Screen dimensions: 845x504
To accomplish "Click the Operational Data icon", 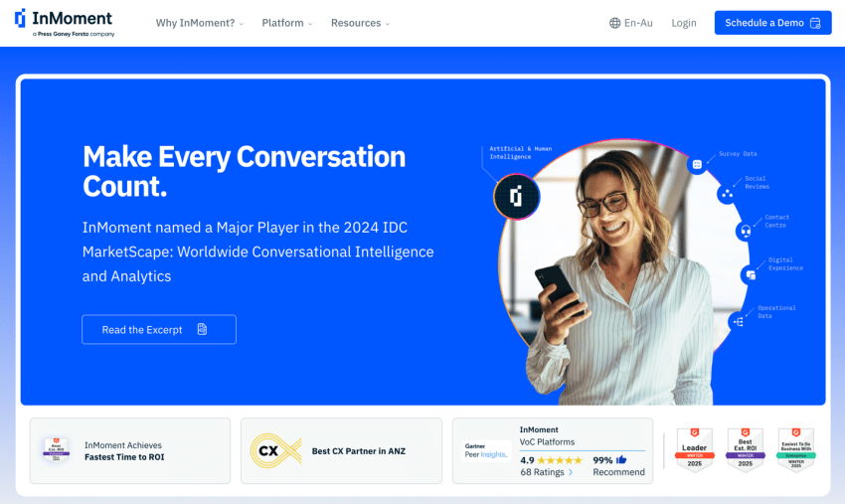I will pyautogui.click(x=739, y=322).
